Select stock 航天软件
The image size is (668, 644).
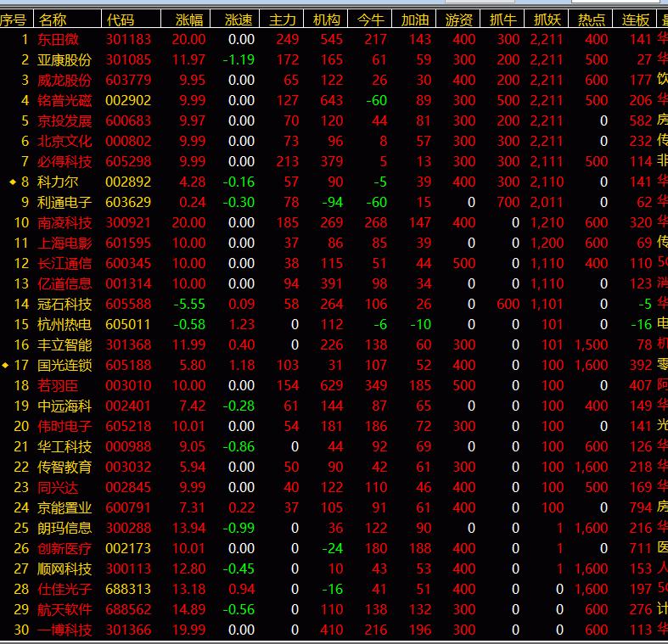pos(65,609)
